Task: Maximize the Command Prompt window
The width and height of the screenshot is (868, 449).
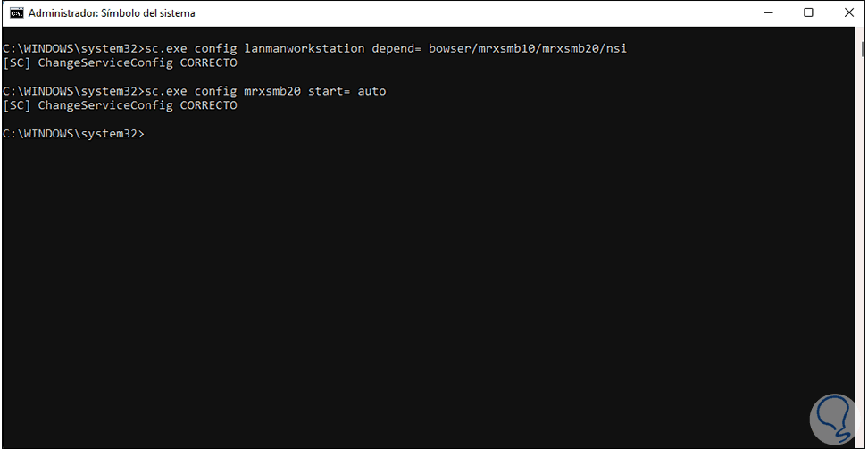Action: (808, 13)
